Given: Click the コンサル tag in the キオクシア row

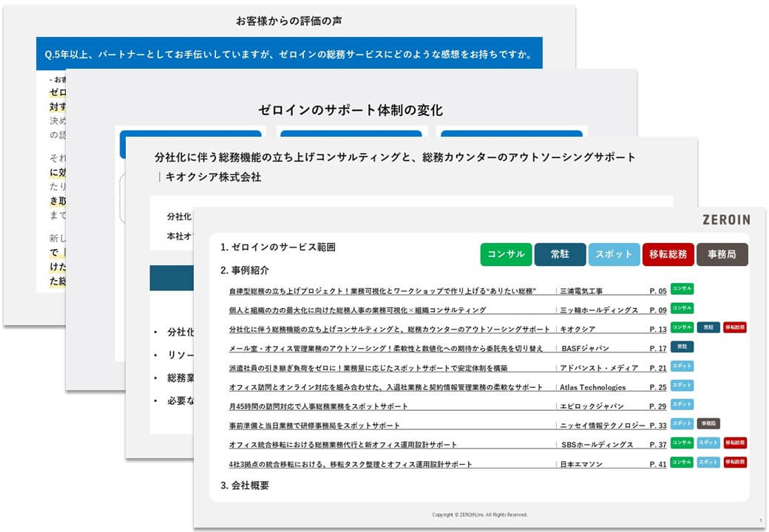Looking at the screenshot, I should (682, 327).
